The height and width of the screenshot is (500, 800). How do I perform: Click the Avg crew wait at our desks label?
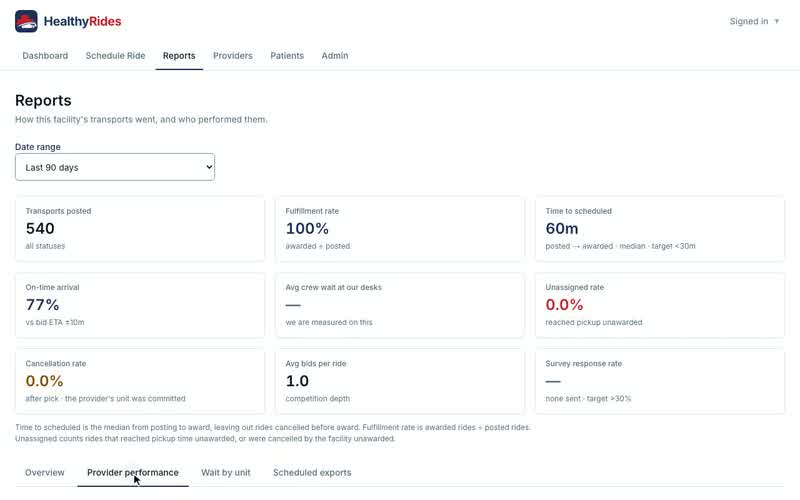[x=333, y=287]
